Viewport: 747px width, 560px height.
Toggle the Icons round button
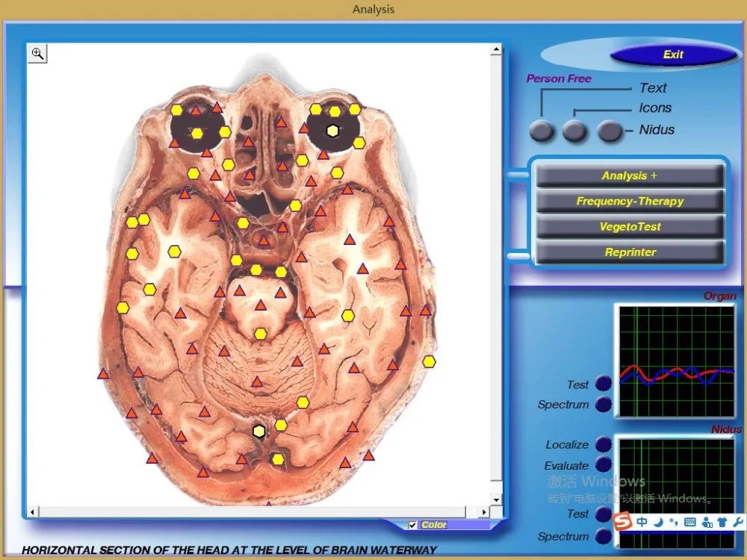(x=574, y=131)
